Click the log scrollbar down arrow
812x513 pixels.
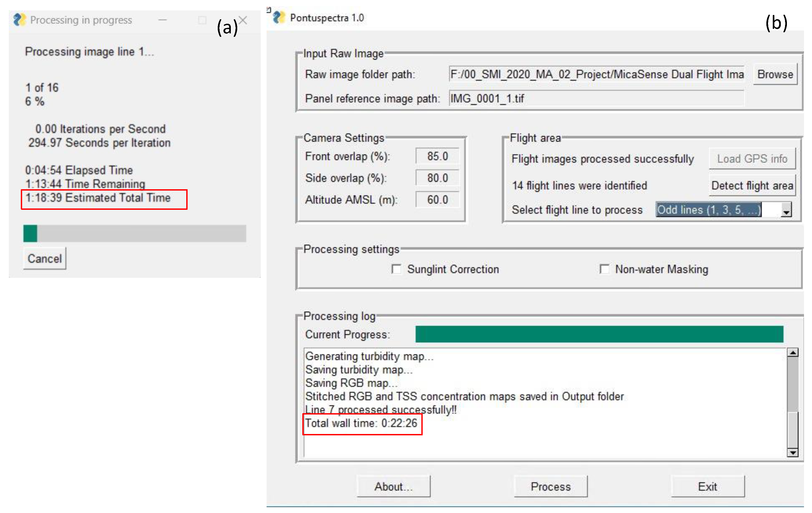pyautogui.click(x=793, y=452)
